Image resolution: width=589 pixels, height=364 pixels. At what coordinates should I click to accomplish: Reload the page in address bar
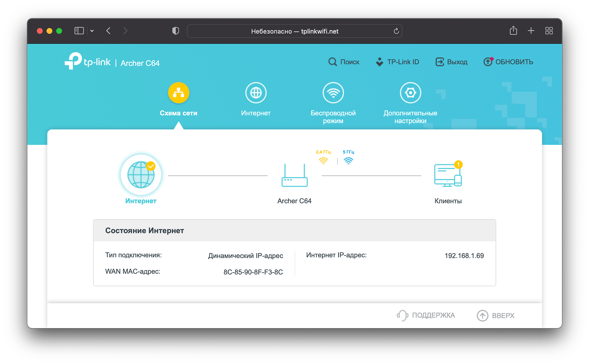coord(396,31)
